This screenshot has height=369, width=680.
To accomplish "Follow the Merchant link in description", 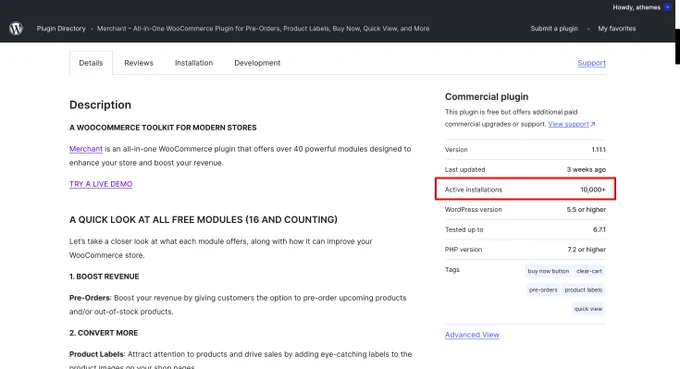I will coord(86,149).
